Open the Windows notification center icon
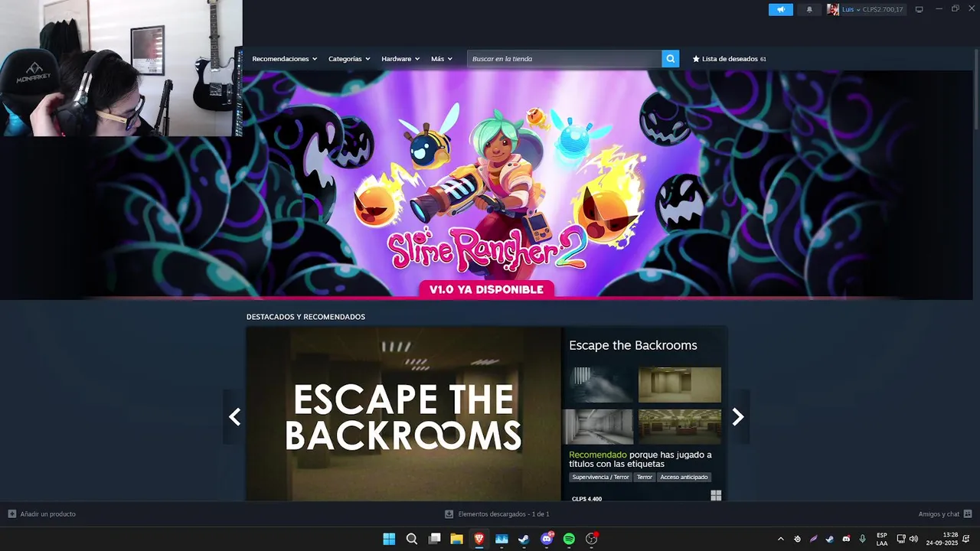 967,539
